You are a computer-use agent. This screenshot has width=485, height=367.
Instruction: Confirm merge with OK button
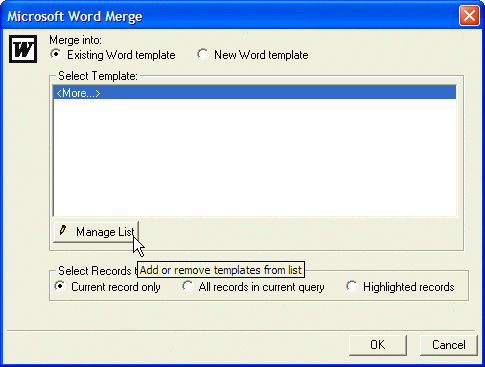pyautogui.click(x=378, y=345)
